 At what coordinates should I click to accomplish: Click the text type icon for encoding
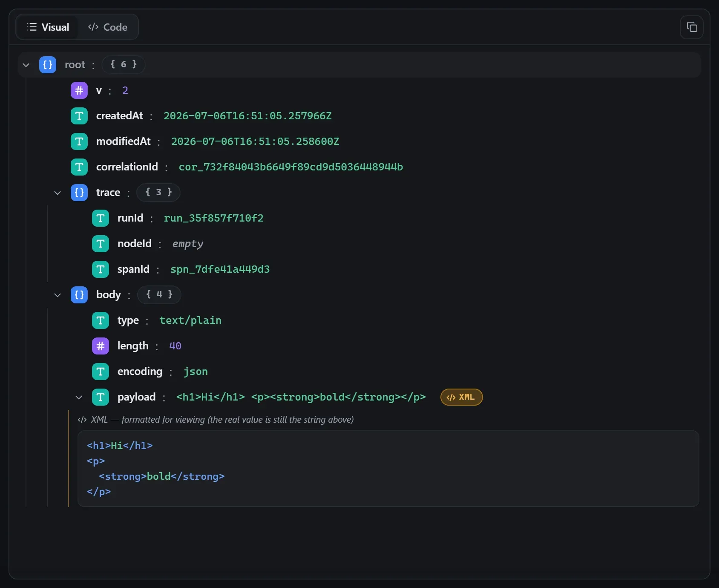click(x=101, y=372)
